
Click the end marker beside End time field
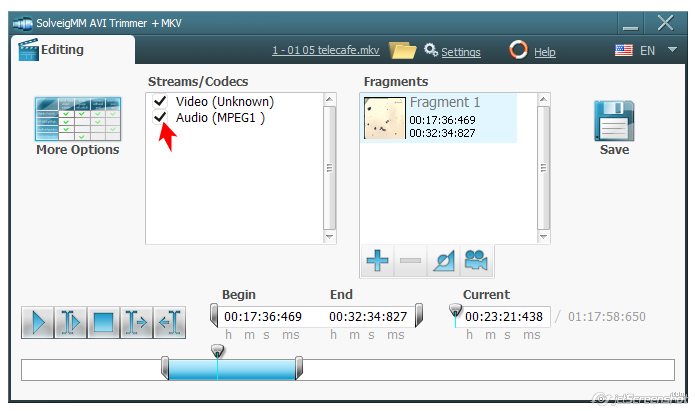[418, 315]
